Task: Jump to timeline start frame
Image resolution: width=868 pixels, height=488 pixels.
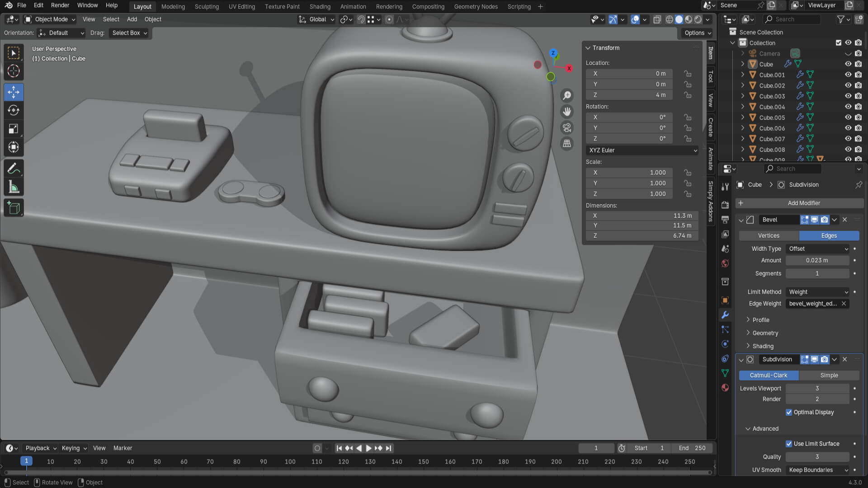Action: [x=339, y=448]
